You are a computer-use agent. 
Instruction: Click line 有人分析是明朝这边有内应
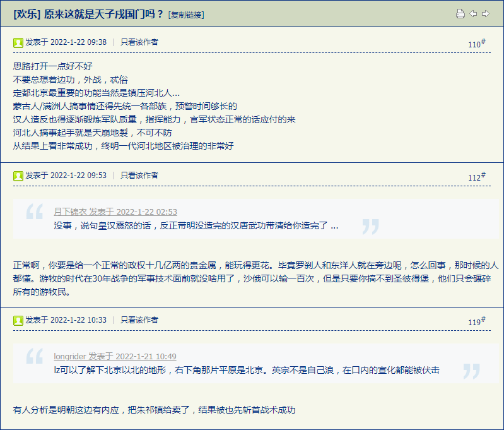[x=155, y=410]
